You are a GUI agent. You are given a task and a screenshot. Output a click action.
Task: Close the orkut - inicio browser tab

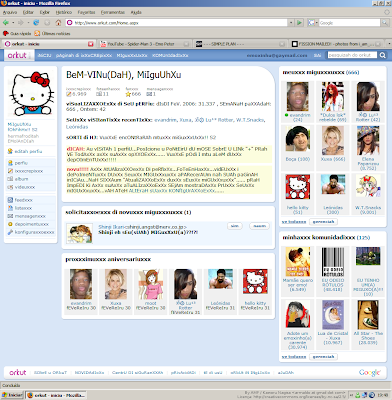(x=90, y=44)
